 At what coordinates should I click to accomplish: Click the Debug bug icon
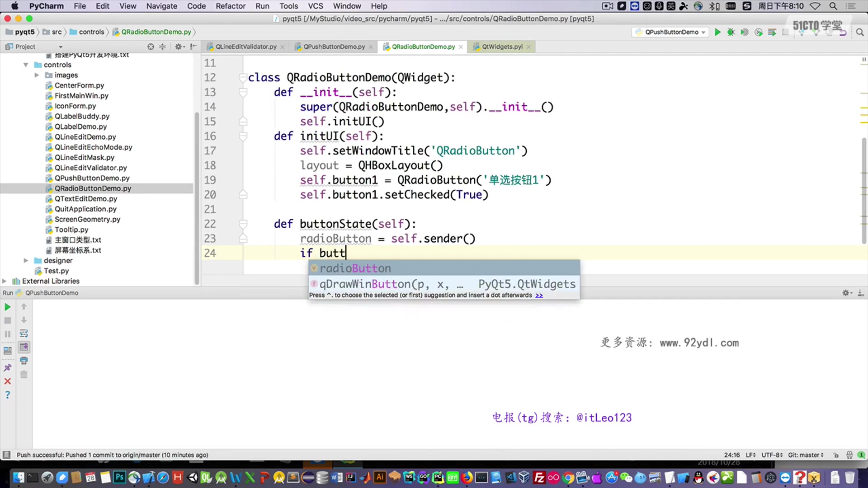731,32
